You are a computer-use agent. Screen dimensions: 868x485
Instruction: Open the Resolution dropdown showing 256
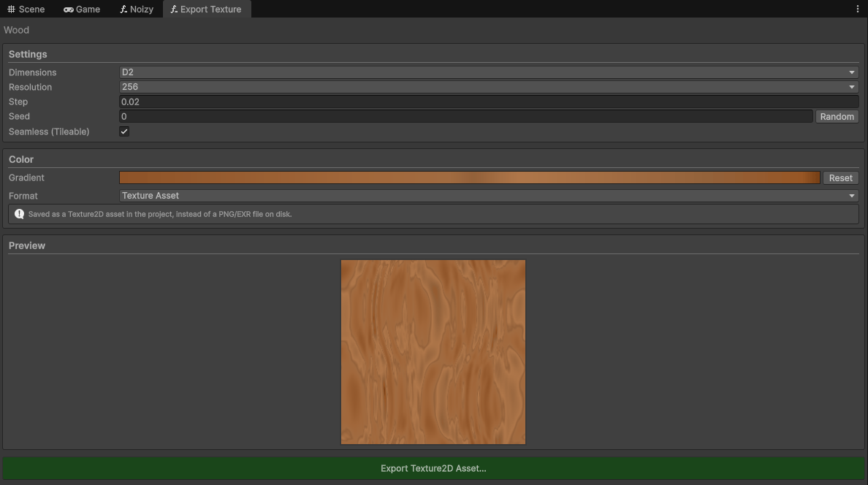489,87
